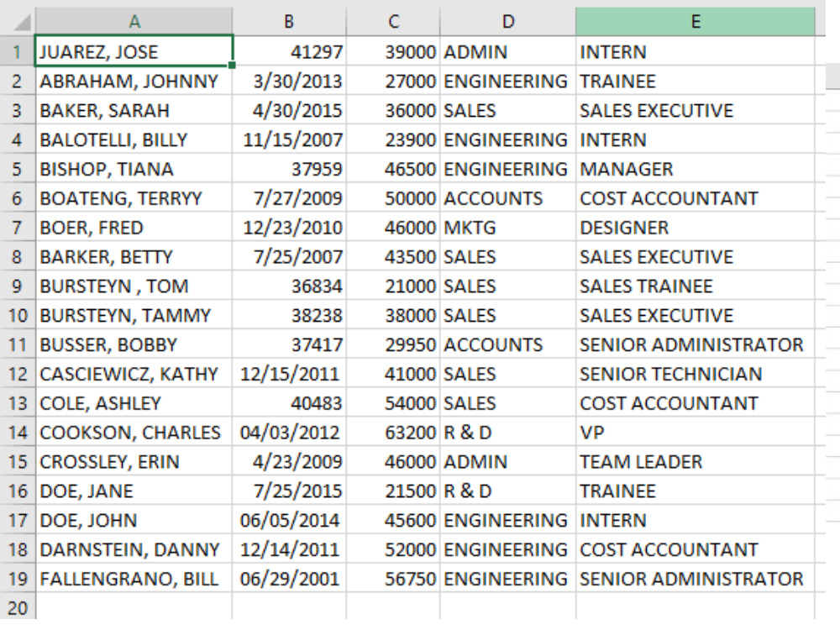Select cell with salary 63200
This screenshot has width=840, height=630.
pos(393,433)
